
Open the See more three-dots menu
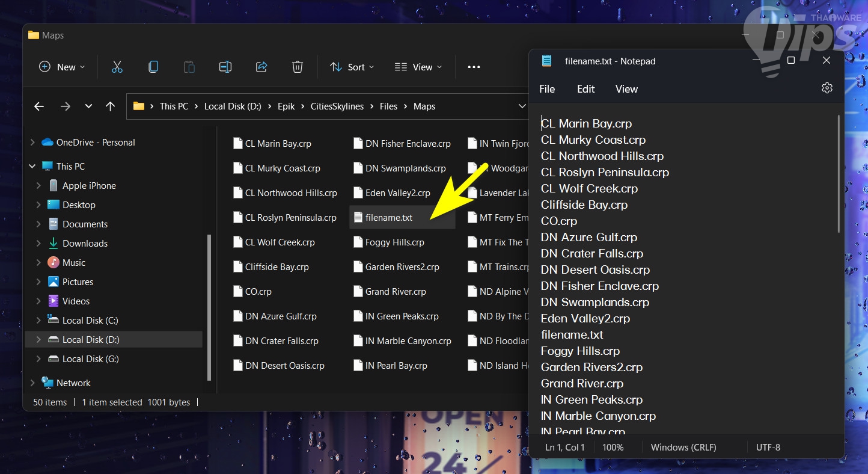pyautogui.click(x=474, y=67)
